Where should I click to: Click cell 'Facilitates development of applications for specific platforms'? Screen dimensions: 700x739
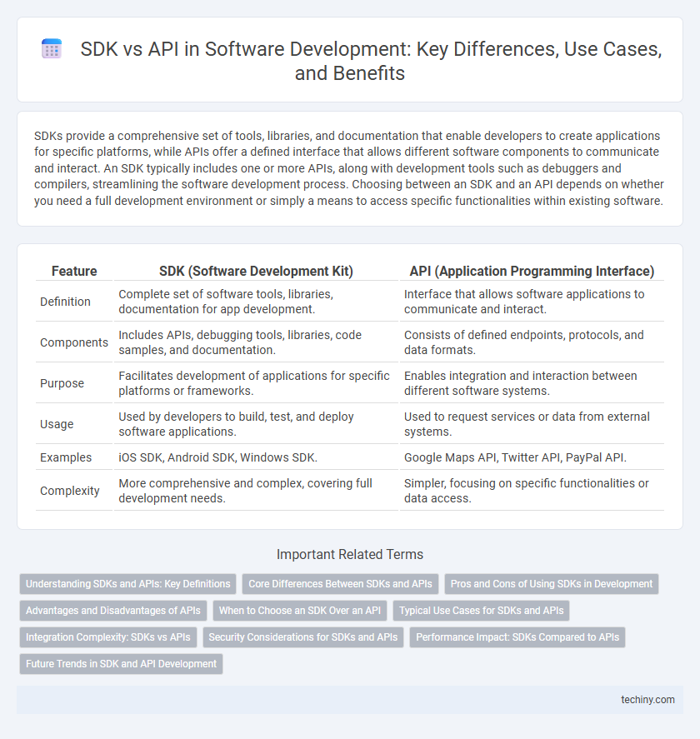[256, 383]
